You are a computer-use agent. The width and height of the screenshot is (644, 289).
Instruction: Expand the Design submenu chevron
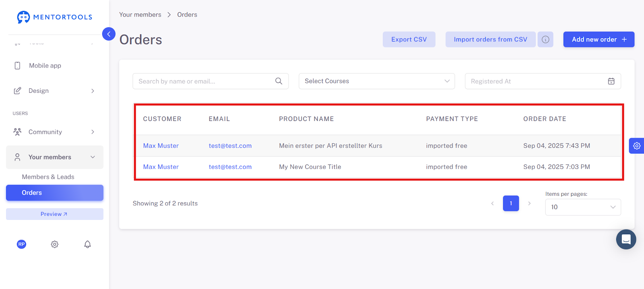[93, 91]
